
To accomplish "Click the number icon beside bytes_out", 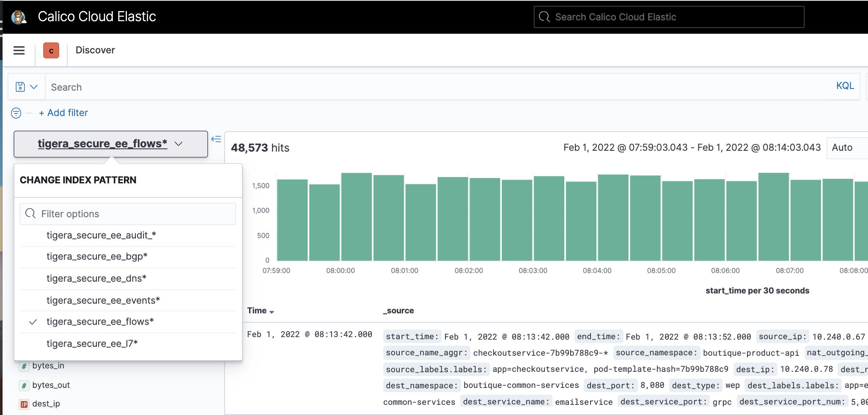I will tap(24, 385).
